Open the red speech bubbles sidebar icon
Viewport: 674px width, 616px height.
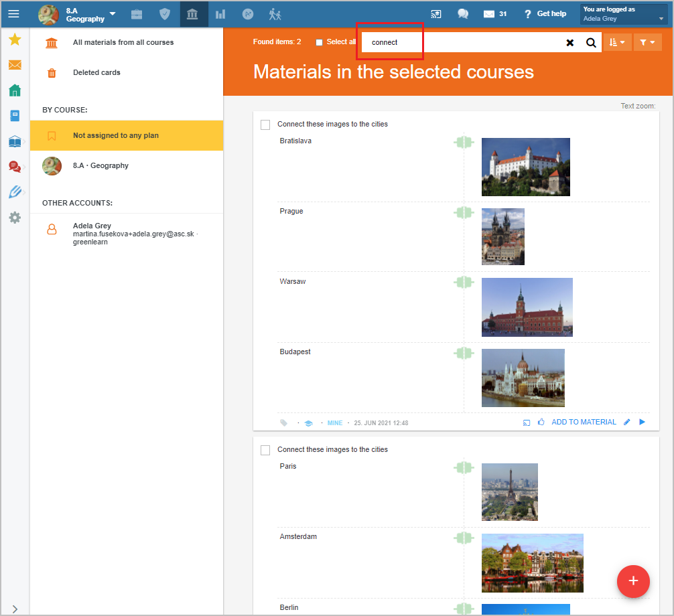pyautogui.click(x=15, y=167)
